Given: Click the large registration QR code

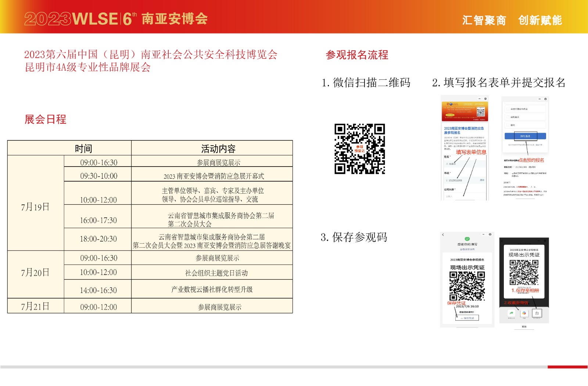Looking at the screenshot, I should coord(359,149).
